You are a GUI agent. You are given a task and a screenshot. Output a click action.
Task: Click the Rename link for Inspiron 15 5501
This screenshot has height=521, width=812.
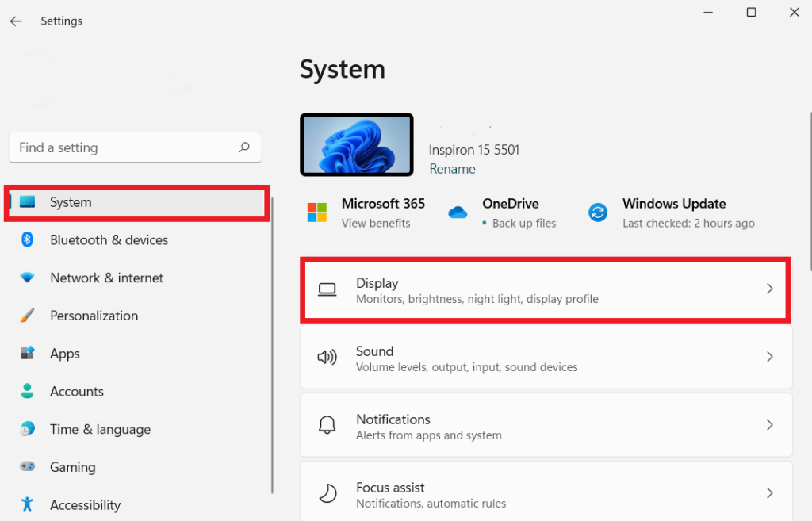tap(452, 168)
